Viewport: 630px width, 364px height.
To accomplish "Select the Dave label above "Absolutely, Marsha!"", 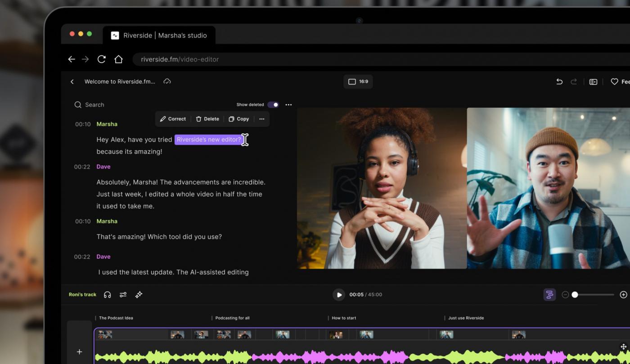I will [x=103, y=167].
